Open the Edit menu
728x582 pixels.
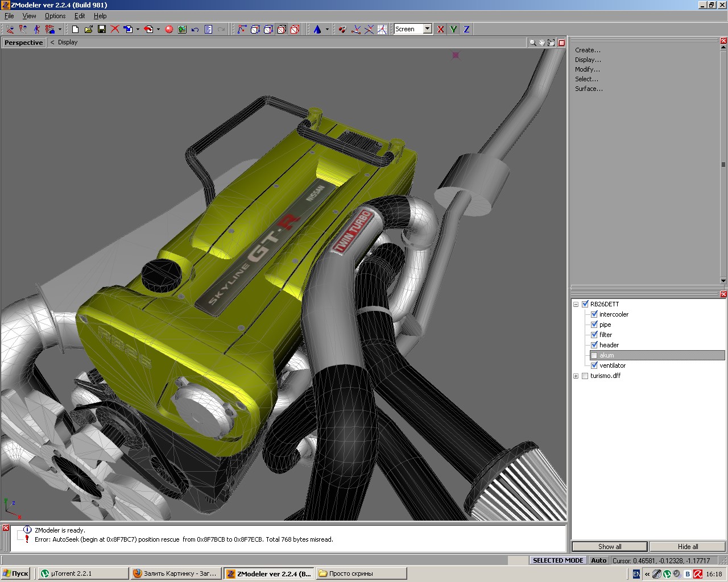tap(80, 16)
